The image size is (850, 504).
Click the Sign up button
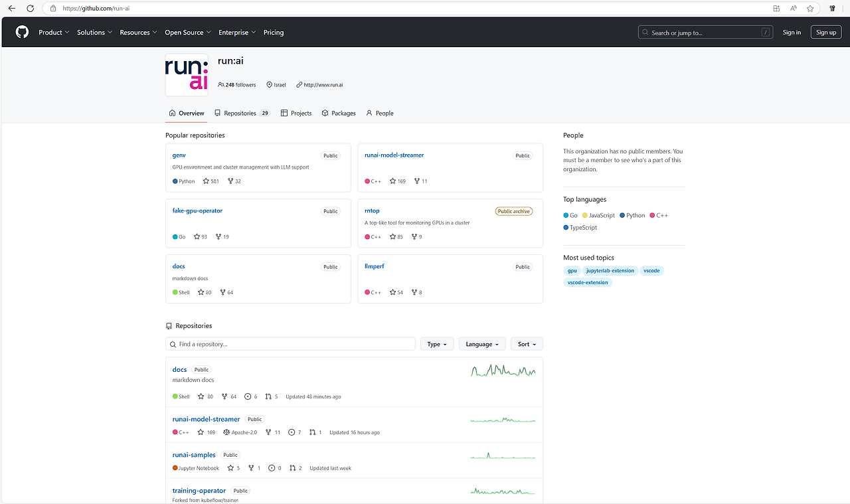(826, 33)
